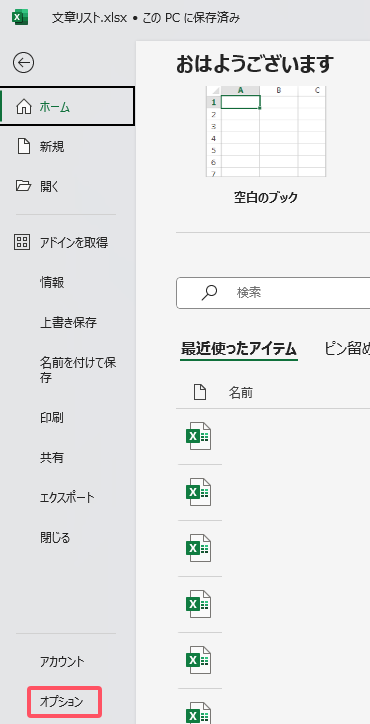Click the 検索 search field
The height and width of the screenshot is (724, 370).
click(273, 293)
